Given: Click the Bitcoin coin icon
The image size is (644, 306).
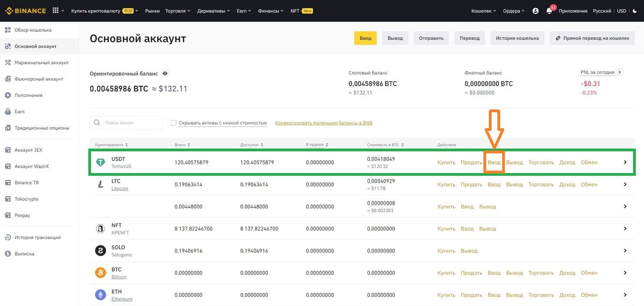Looking at the screenshot, I should pyautogui.click(x=100, y=273).
